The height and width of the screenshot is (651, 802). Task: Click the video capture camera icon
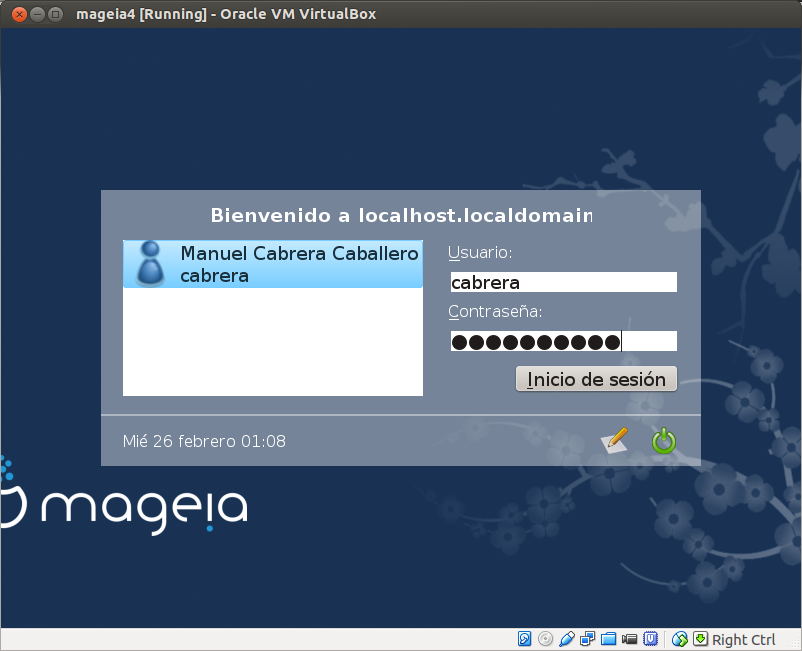(629, 638)
